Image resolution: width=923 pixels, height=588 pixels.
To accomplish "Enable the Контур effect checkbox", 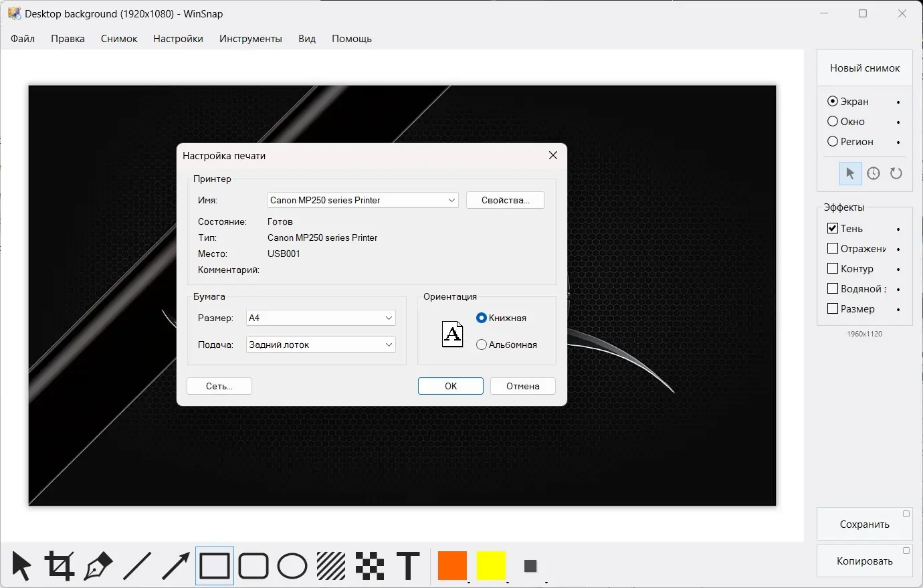I will (x=833, y=268).
